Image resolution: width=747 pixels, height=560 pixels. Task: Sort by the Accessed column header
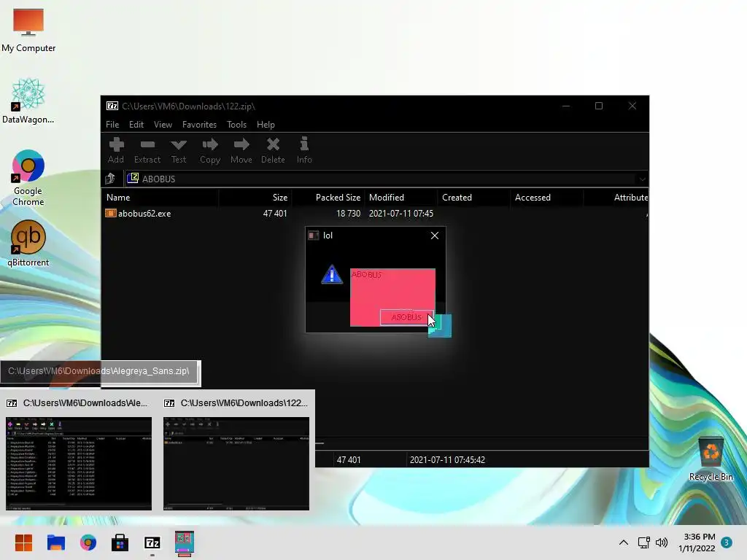point(547,197)
